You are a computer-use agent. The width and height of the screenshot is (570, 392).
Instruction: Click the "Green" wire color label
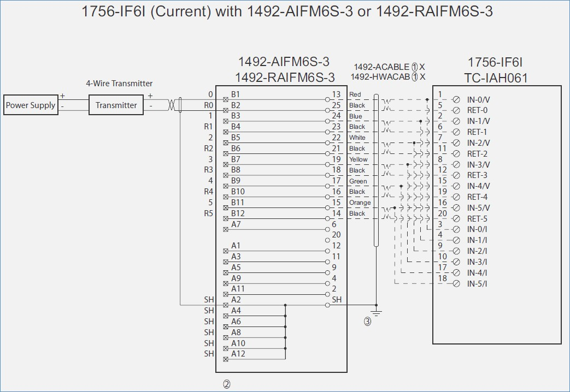358,181
